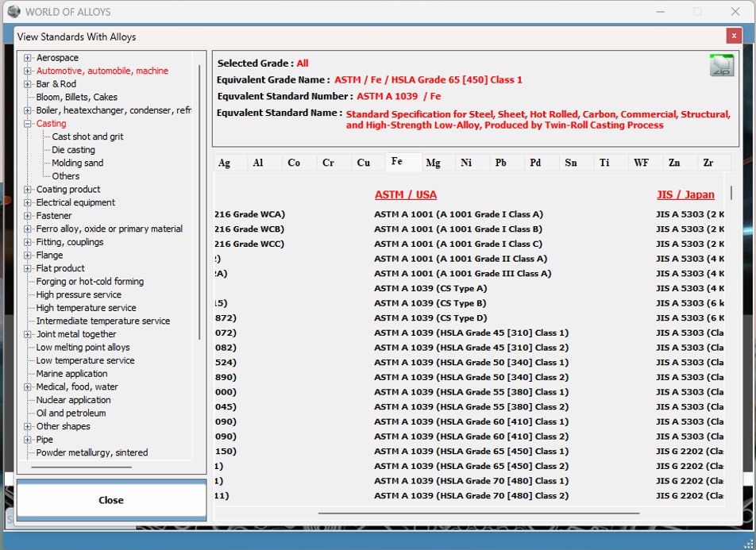Click the ASTM / USA column header link

pos(406,194)
